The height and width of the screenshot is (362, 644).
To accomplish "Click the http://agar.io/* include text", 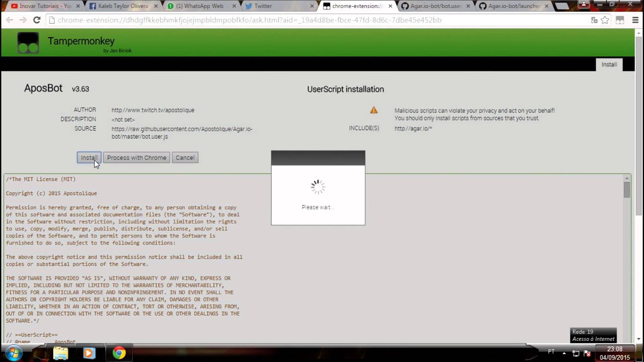I will 413,128.
